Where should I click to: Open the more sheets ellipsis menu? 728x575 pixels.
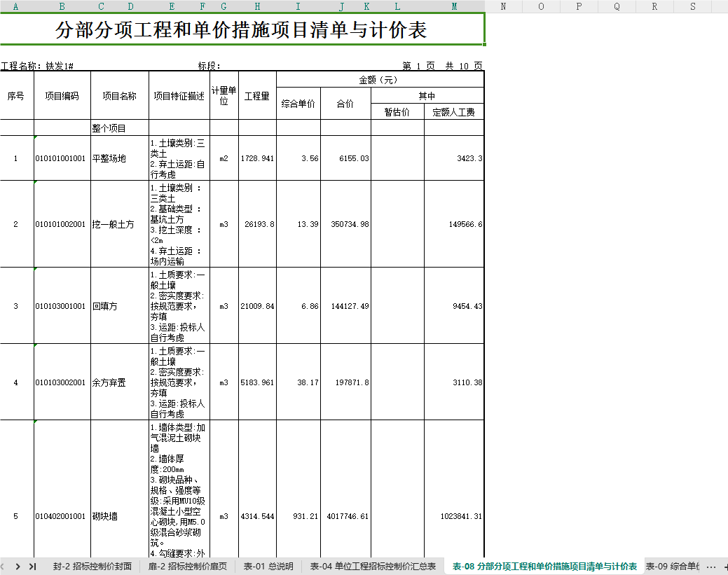(x=710, y=567)
